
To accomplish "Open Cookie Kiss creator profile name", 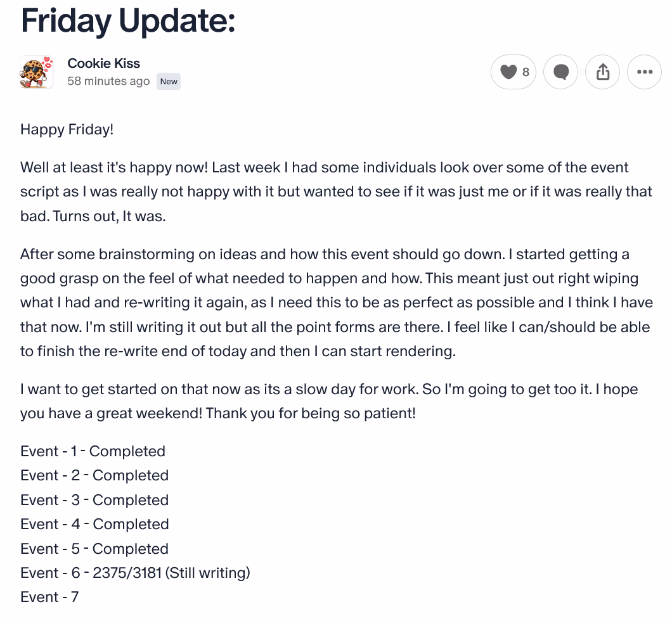I will click(x=104, y=63).
